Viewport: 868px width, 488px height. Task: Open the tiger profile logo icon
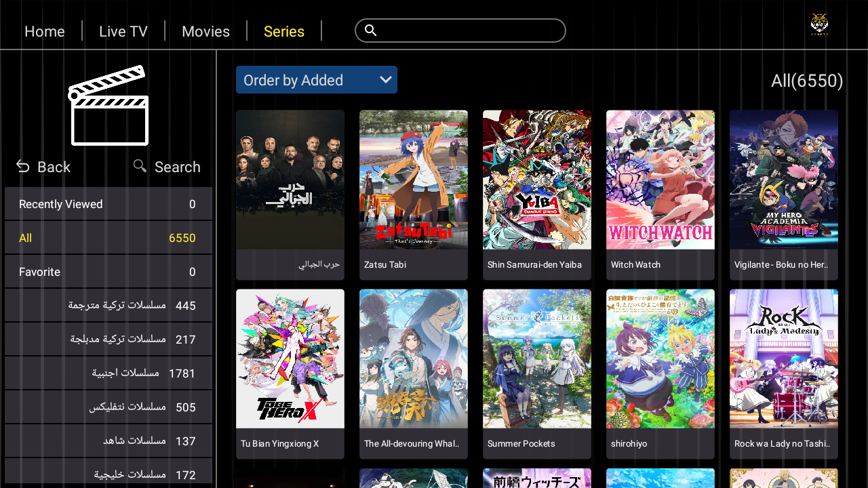819,25
